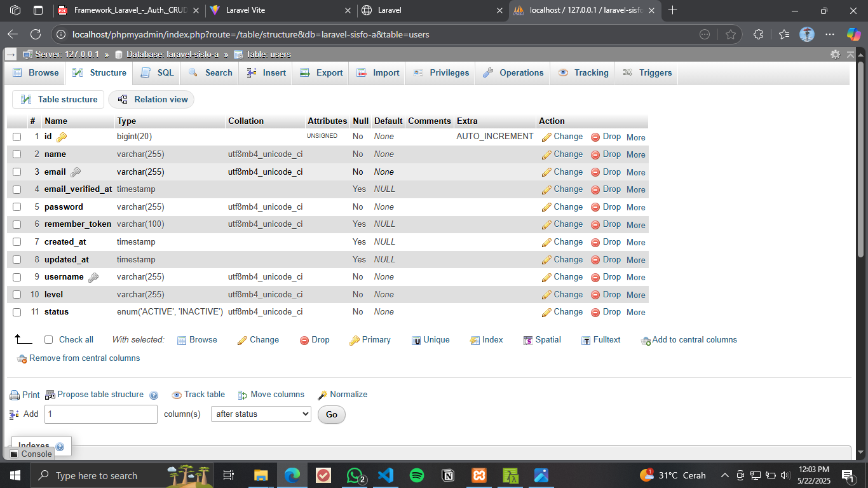Image resolution: width=868 pixels, height=488 pixels.
Task: Open the Operations tab
Action: [x=513, y=73]
